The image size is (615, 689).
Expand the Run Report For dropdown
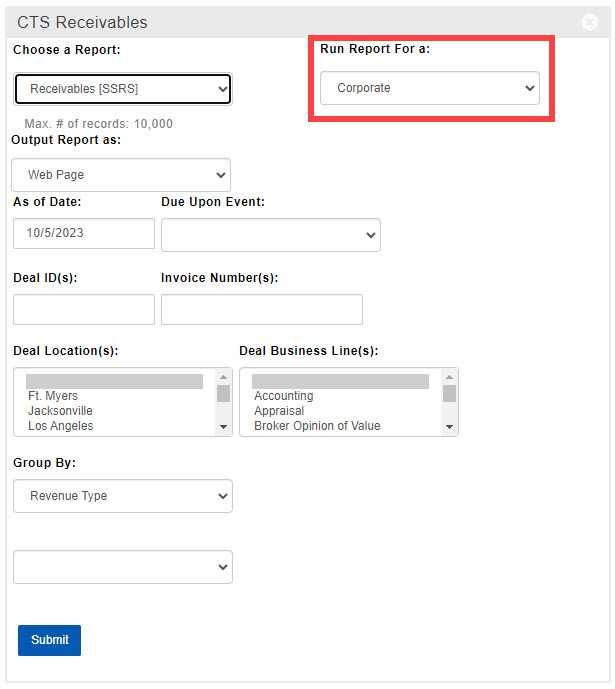pyautogui.click(x=429, y=88)
